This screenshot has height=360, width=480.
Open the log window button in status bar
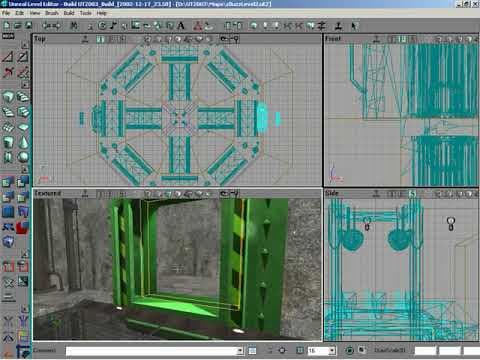pyautogui.click(x=252, y=351)
